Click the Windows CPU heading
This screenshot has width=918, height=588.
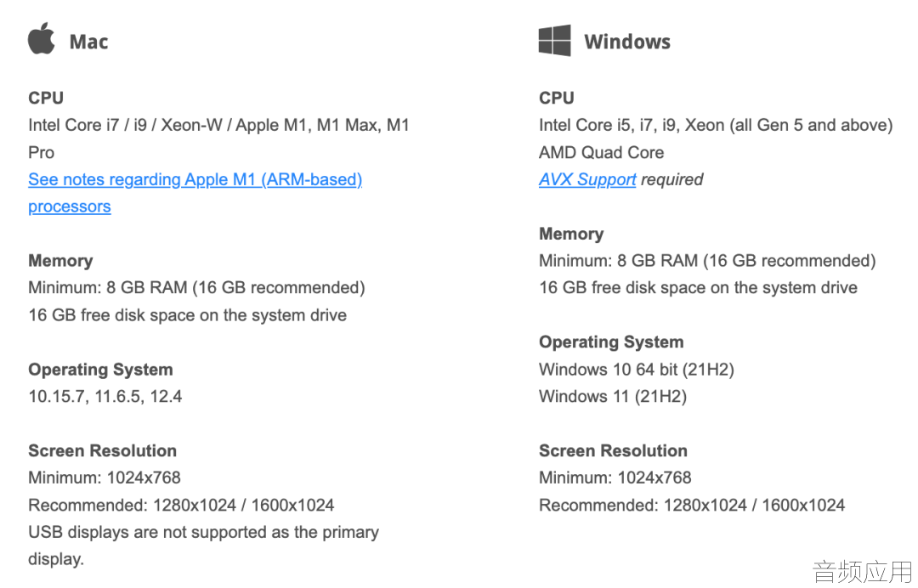pos(556,98)
